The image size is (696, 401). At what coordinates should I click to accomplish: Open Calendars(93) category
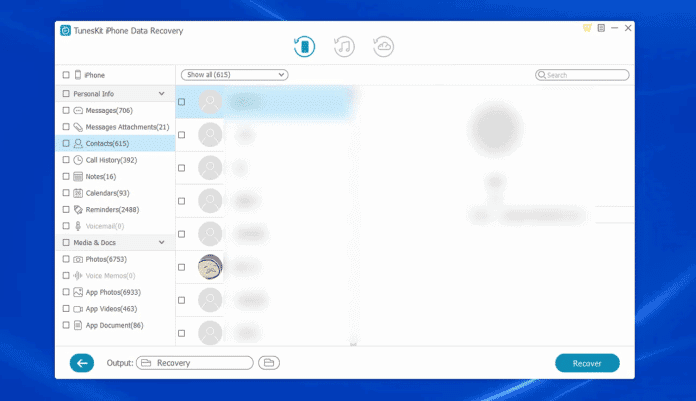(107, 193)
